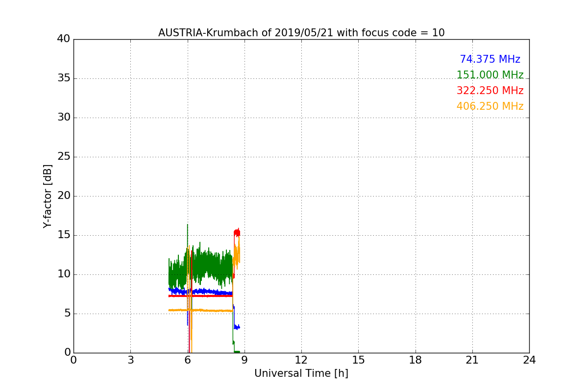Select the 151.000 MHz legend label
Image resolution: width=588 pixels, height=392 pixels.
pos(490,75)
